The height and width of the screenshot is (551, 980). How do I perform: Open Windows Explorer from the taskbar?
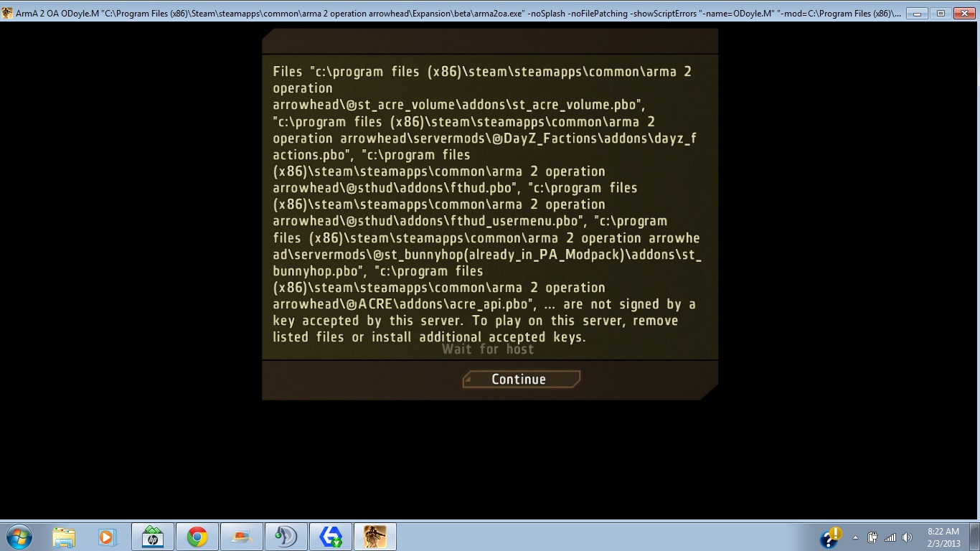coord(64,536)
